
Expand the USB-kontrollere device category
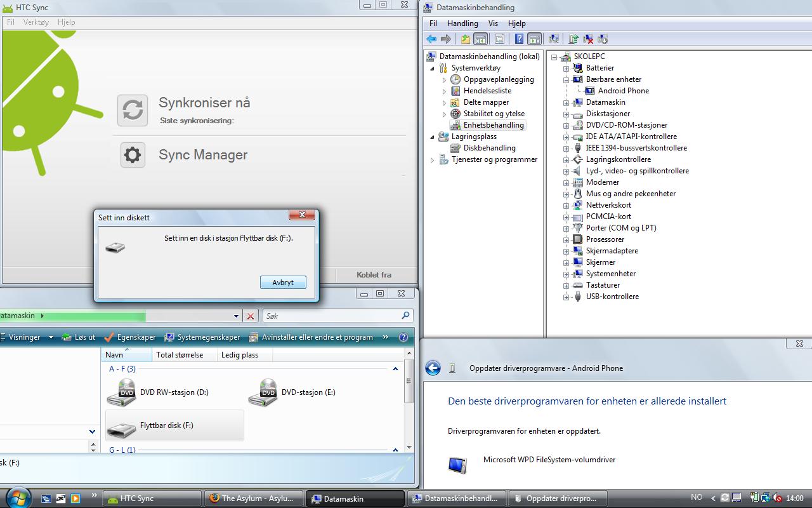[566, 297]
